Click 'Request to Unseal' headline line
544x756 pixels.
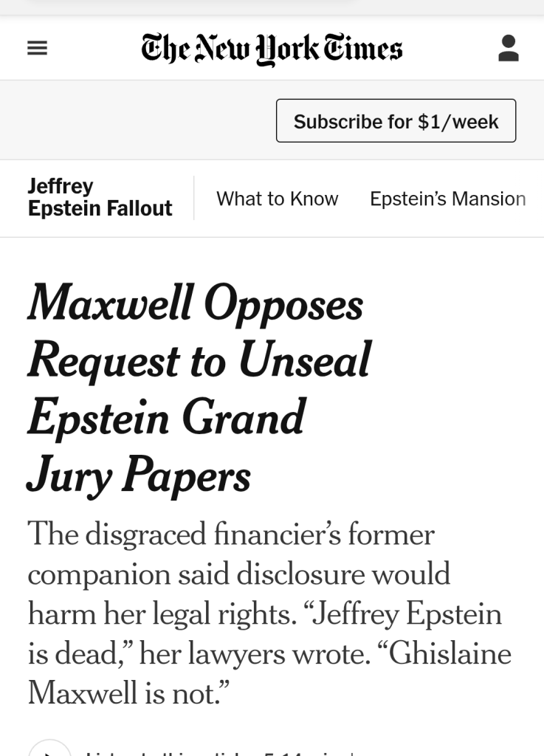199,360
